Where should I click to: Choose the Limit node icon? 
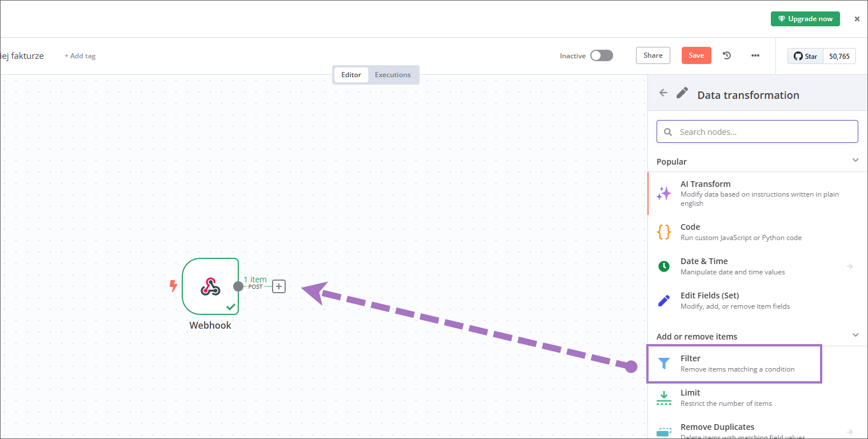pyautogui.click(x=664, y=398)
